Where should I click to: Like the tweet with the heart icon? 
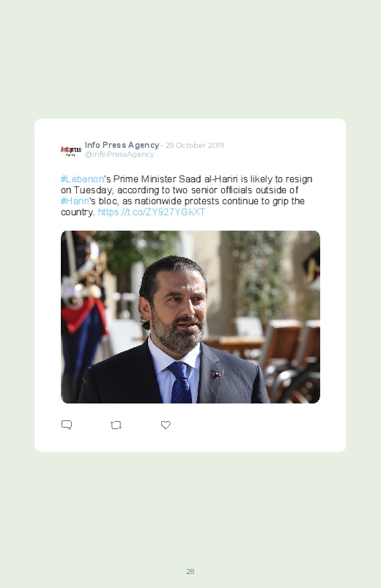coord(166,425)
